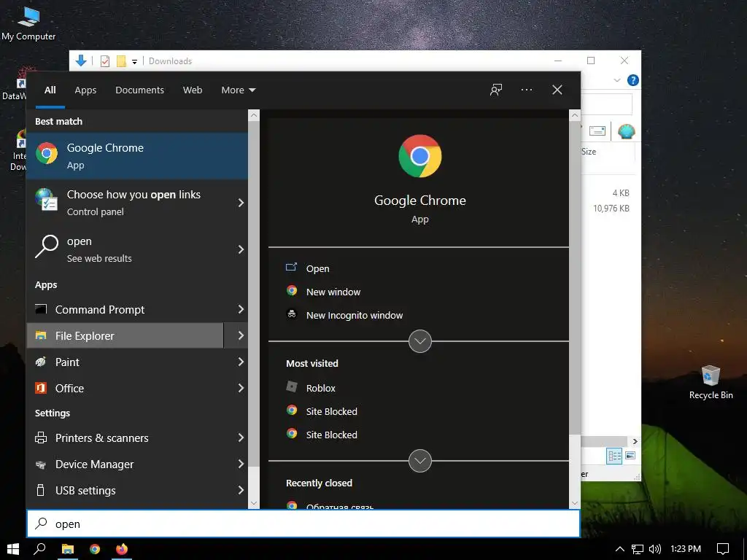Click properties icon in Downloads title bar

coord(105,61)
